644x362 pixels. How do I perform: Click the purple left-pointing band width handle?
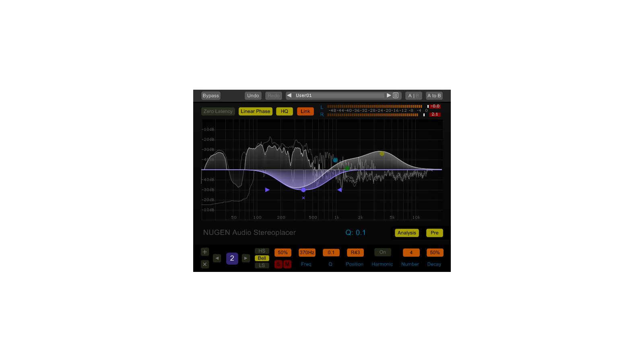click(339, 190)
